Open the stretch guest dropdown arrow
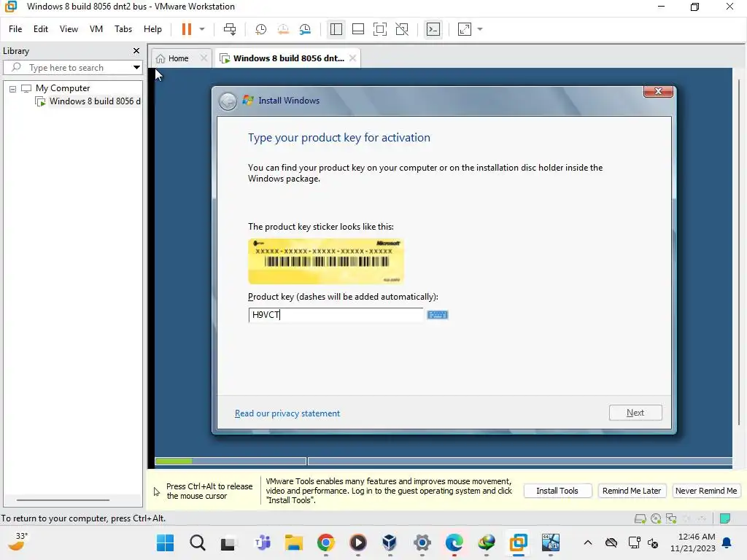This screenshot has height=560, width=747. pyautogui.click(x=480, y=29)
